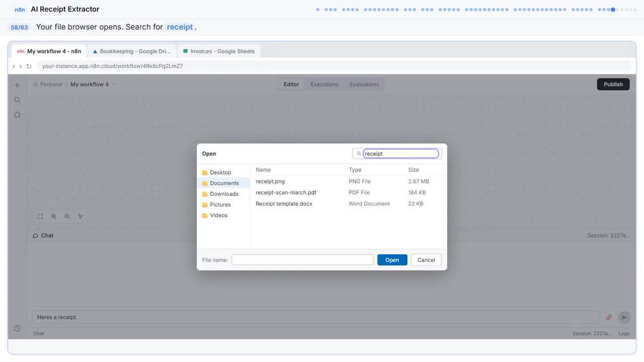Click the Size column header
Screen dimensions: 644x362
414,170
